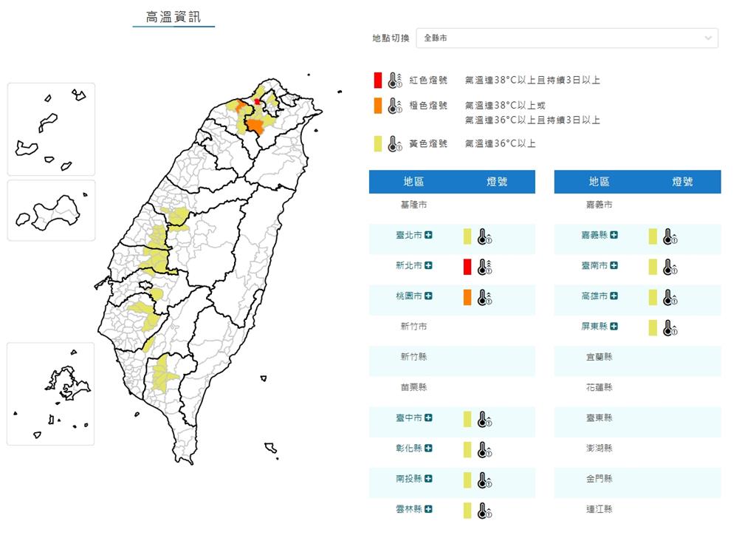
Task: Open the 地點切換 全縣市 dropdown
Action: pyautogui.click(x=567, y=38)
